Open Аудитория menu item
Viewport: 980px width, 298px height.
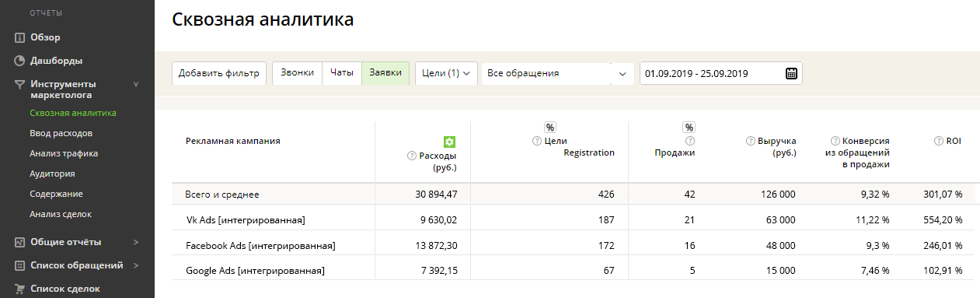click(52, 174)
